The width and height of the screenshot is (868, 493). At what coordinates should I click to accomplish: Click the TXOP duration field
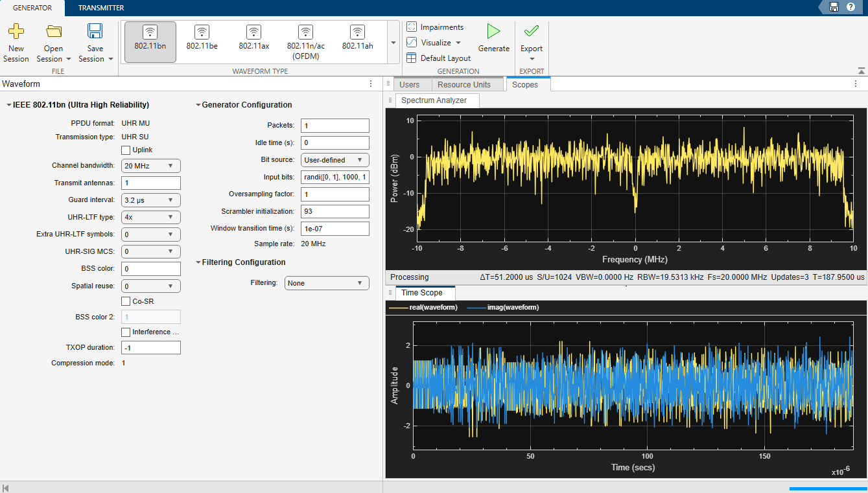(x=151, y=348)
